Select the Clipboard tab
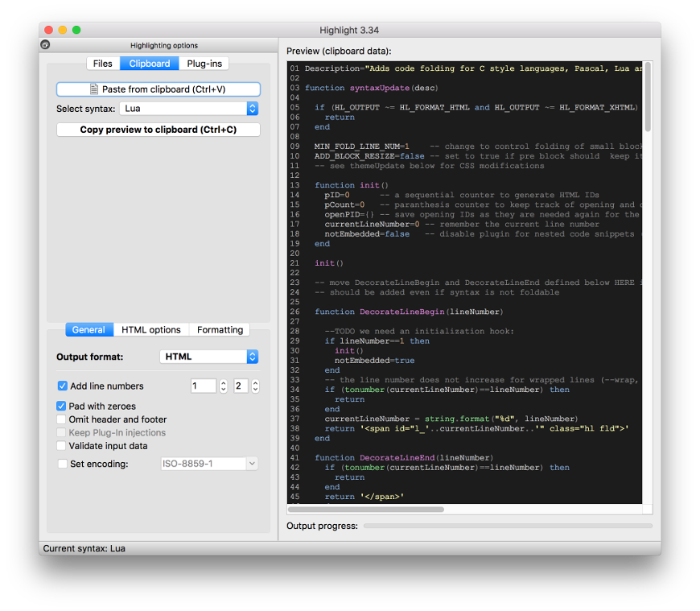The height and width of the screenshot is (611, 700). [x=149, y=64]
